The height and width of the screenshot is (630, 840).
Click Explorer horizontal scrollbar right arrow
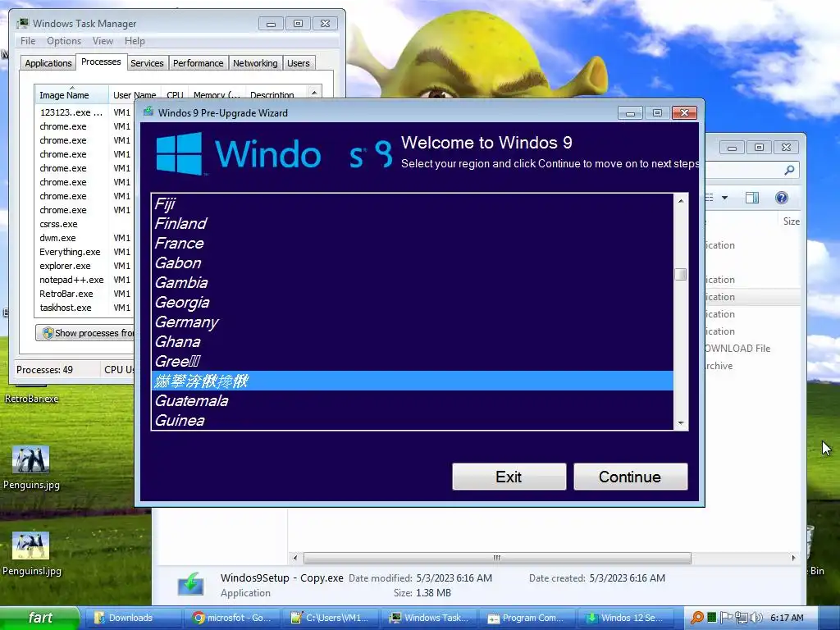coord(793,558)
